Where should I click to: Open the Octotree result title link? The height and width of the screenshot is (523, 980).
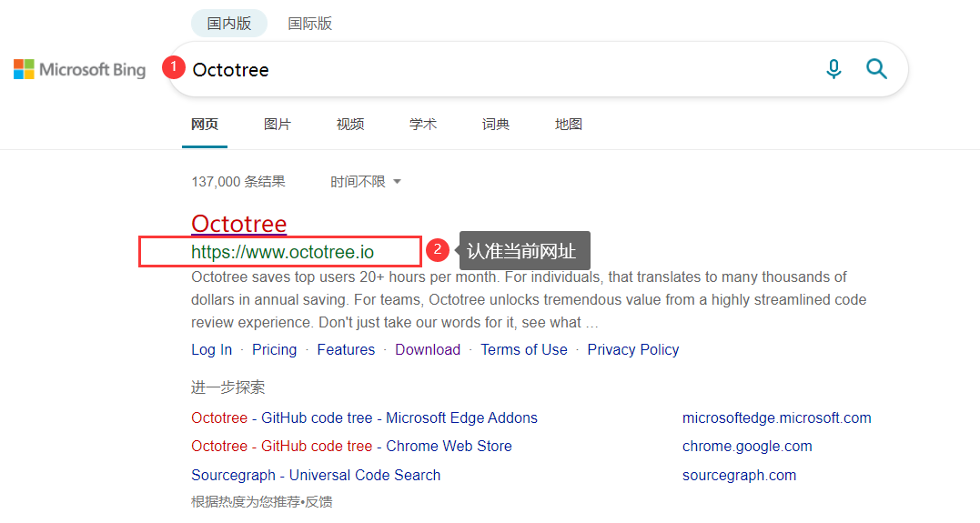[238, 224]
